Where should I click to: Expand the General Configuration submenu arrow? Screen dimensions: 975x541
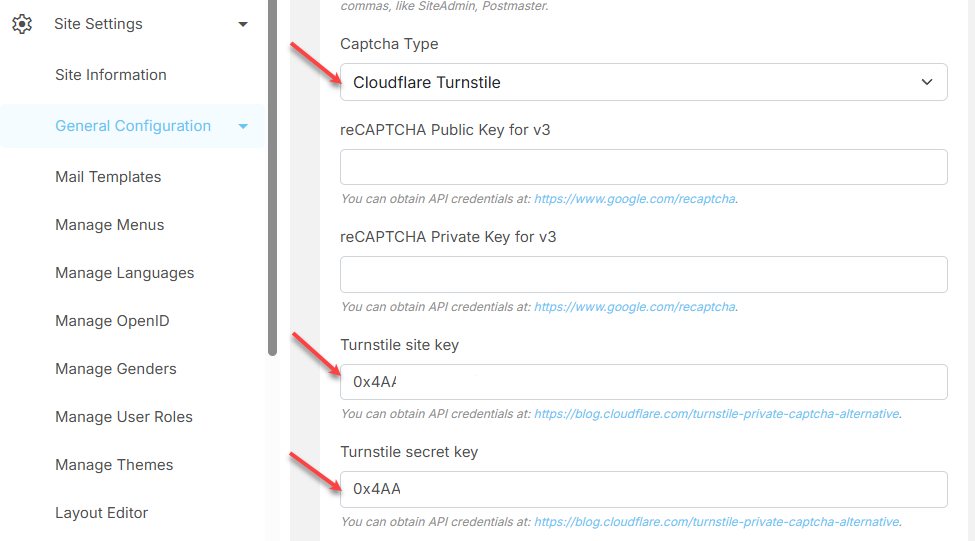(243, 126)
